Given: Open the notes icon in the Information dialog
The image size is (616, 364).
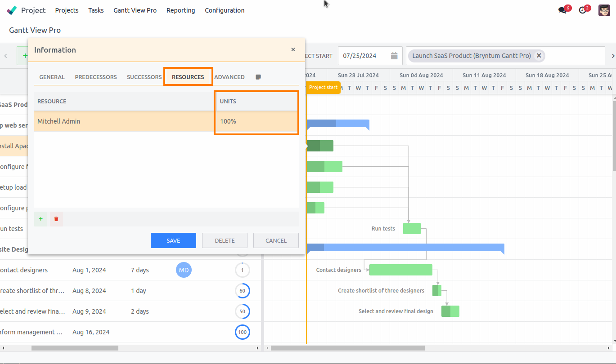Looking at the screenshot, I should [258, 76].
